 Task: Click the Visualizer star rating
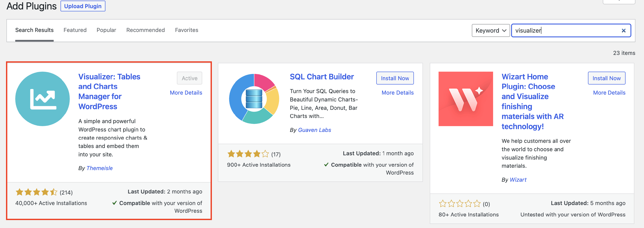(36, 192)
